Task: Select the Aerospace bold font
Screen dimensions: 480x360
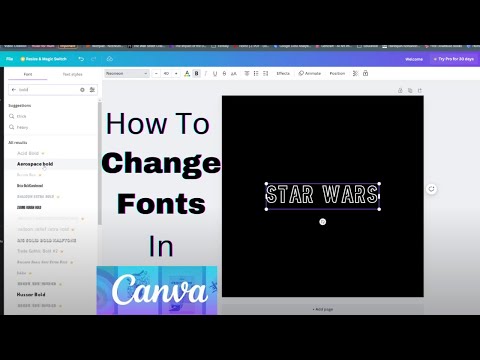Action: coord(35,164)
